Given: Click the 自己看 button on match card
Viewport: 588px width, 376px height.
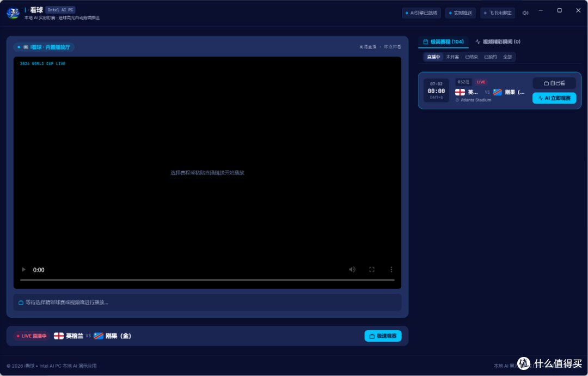Looking at the screenshot, I should [554, 83].
